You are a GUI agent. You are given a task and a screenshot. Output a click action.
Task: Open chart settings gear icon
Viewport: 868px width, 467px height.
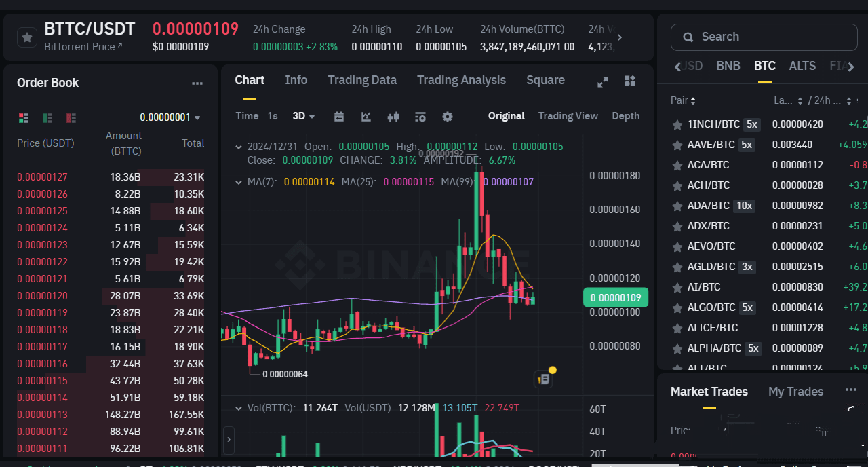pyautogui.click(x=448, y=117)
